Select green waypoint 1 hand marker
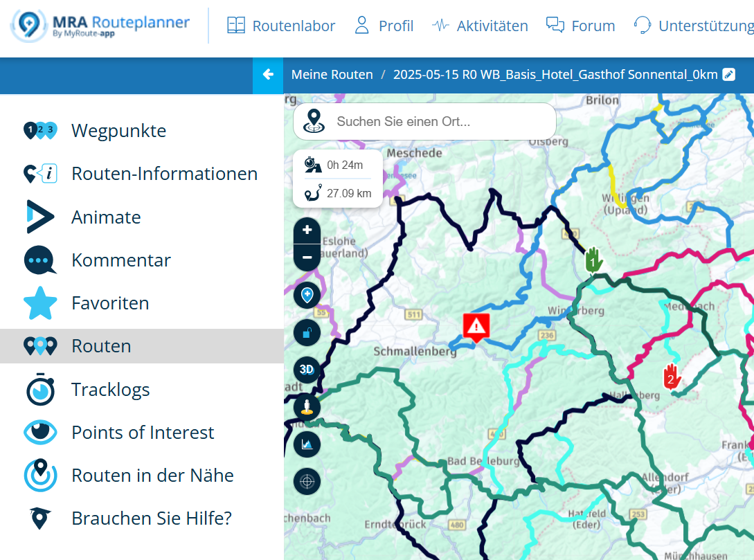 coord(593,261)
